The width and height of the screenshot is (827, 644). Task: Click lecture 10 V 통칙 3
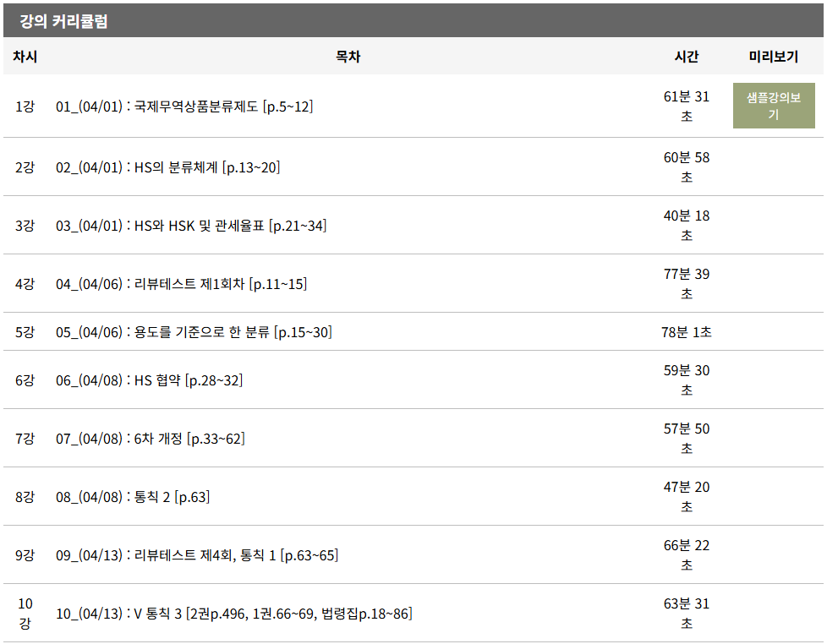[x=233, y=614]
